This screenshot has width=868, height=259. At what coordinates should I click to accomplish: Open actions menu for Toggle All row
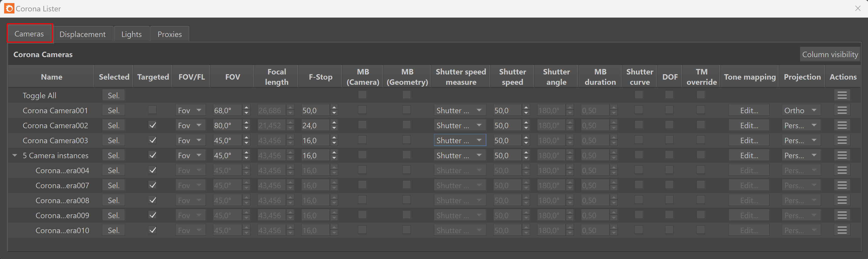(x=842, y=95)
